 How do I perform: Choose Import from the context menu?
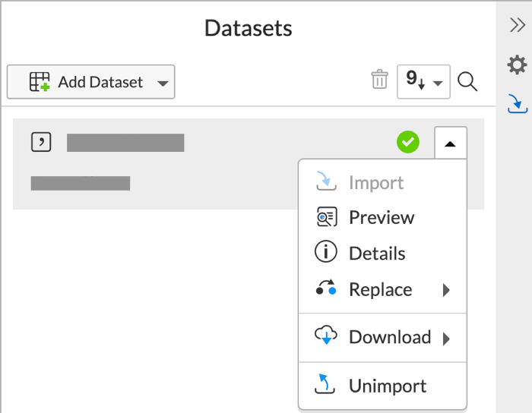click(x=382, y=183)
